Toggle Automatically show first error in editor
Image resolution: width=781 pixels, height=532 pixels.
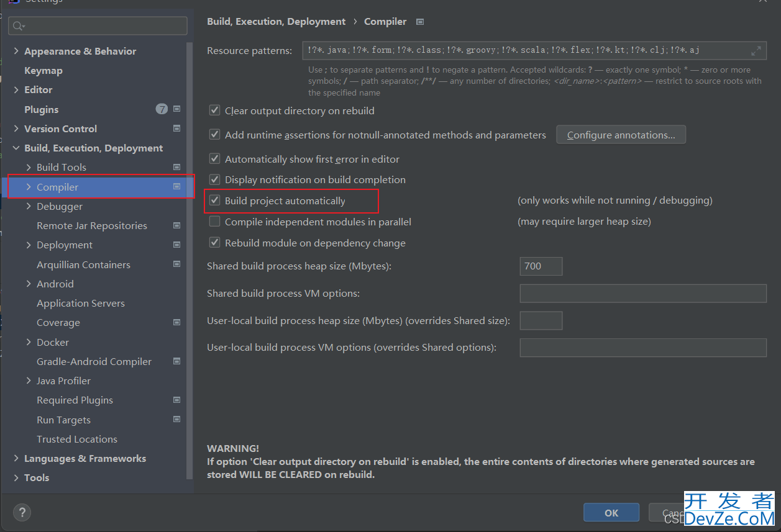[x=214, y=159]
